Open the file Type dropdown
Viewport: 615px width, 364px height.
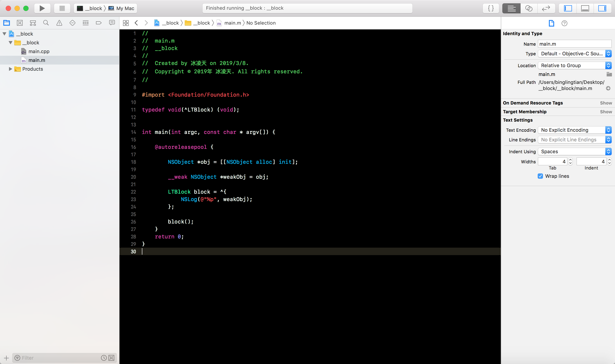click(575, 54)
